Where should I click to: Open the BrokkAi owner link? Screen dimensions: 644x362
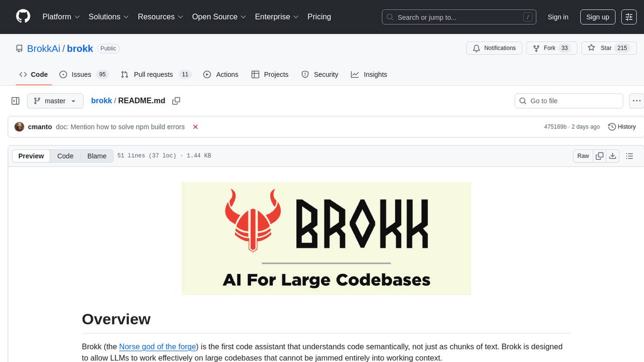coord(44,48)
